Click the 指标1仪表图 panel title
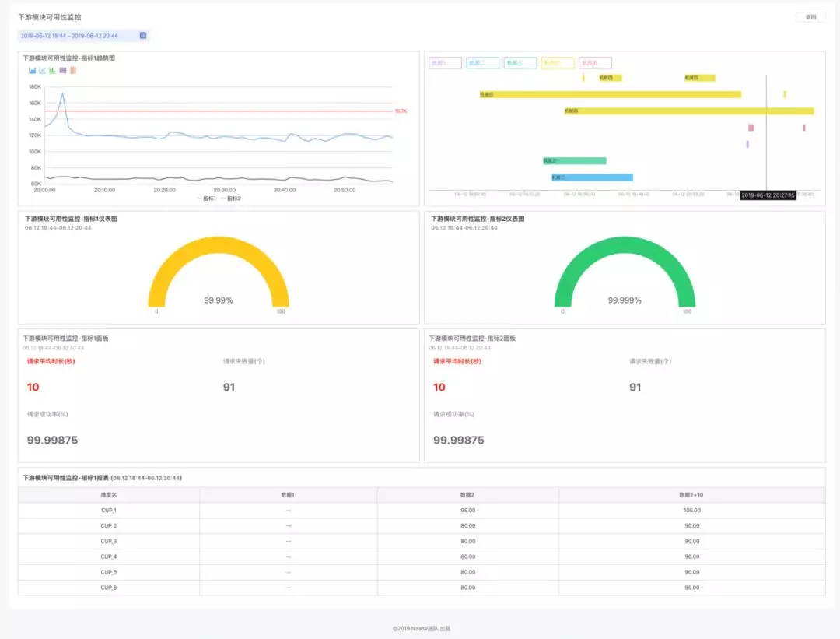 [x=71, y=219]
